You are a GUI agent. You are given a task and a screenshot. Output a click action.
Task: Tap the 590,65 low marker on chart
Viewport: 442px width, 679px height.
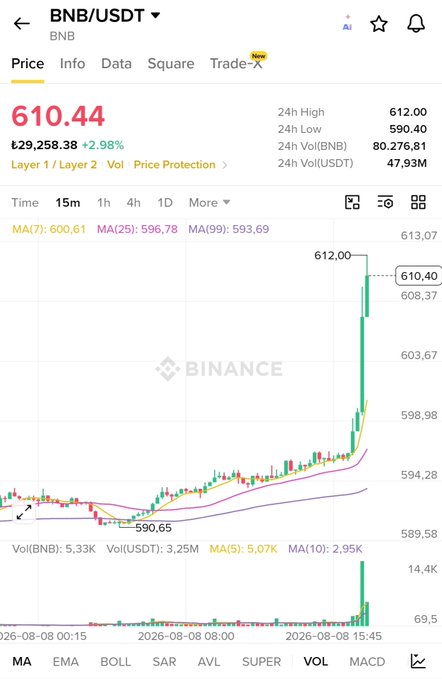[153, 528]
